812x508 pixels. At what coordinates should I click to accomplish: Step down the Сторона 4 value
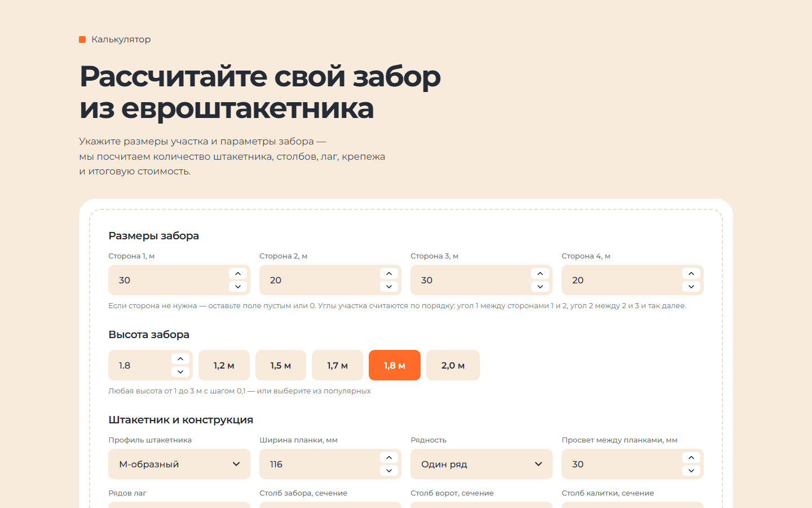point(691,287)
